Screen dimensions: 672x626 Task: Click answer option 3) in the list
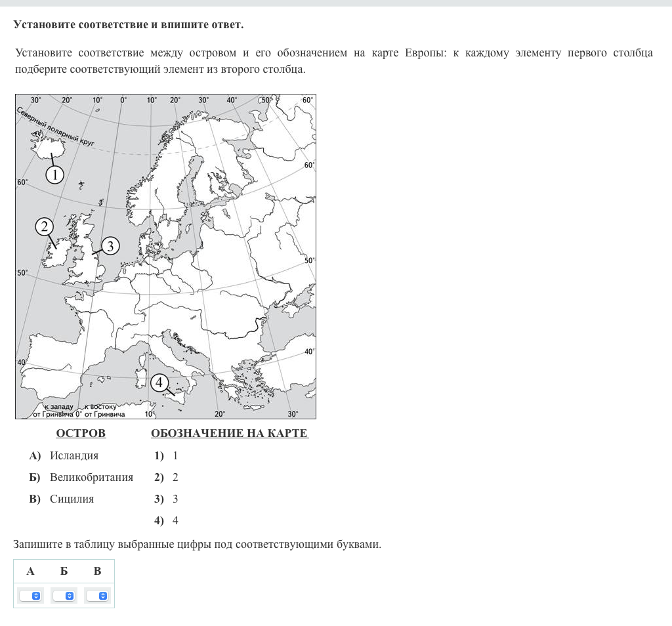[167, 499]
